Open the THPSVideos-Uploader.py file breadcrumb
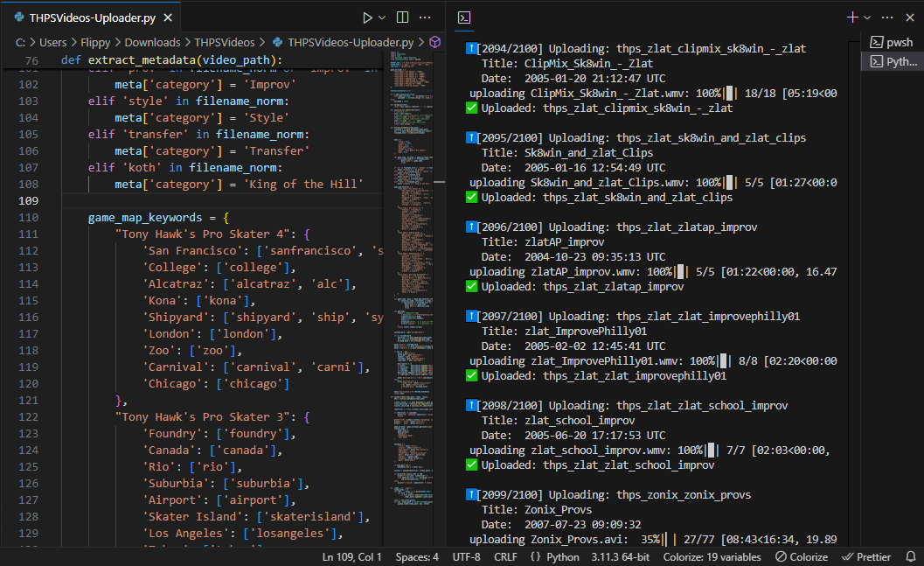This screenshot has height=566, width=924. [350, 43]
